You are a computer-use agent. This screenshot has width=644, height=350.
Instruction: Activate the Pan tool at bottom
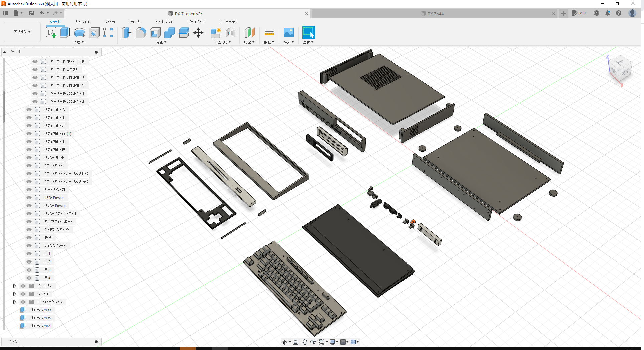[x=304, y=342]
